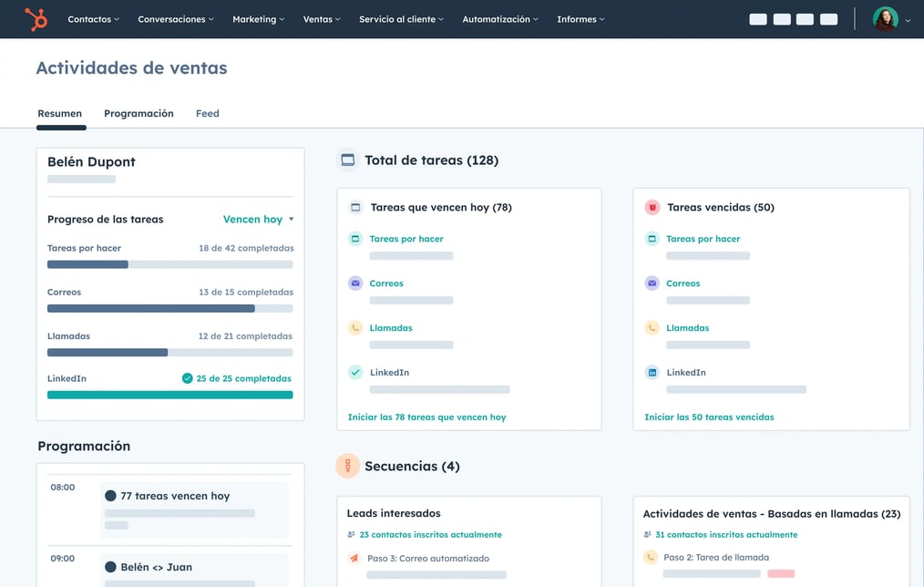Click the Total de tareas window icon
The width and height of the screenshot is (924, 587).
click(348, 160)
